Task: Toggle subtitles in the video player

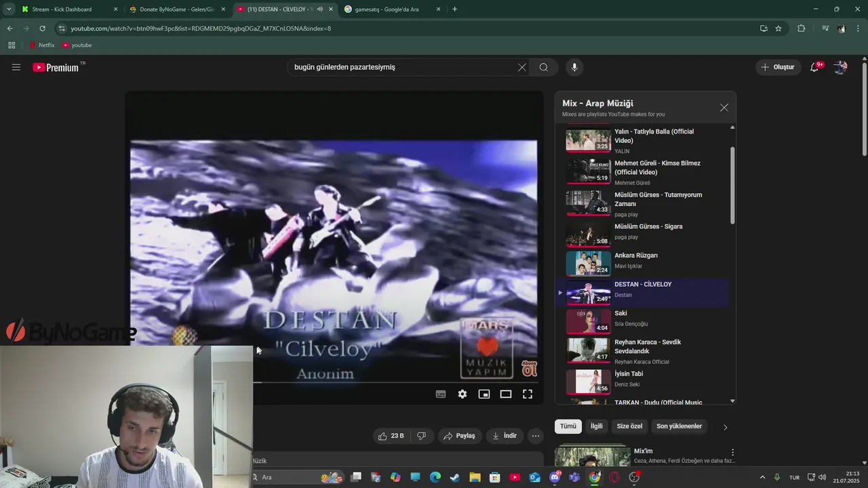Action: (441, 394)
